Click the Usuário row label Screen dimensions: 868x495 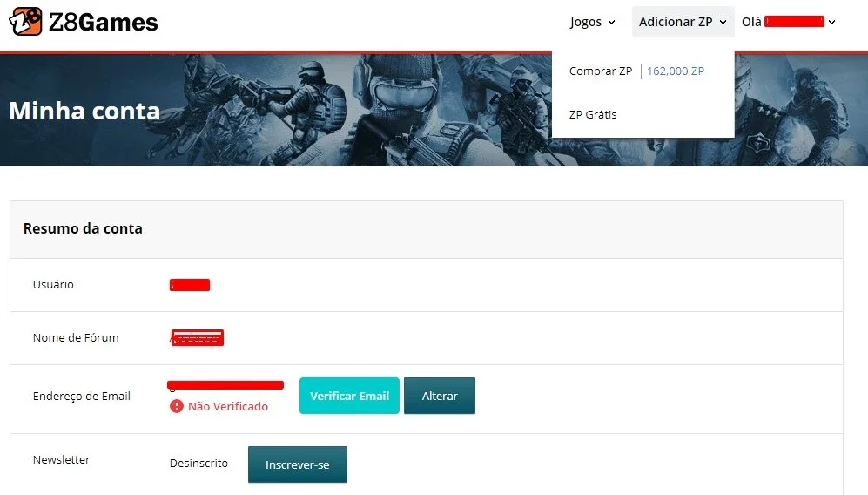click(53, 284)
